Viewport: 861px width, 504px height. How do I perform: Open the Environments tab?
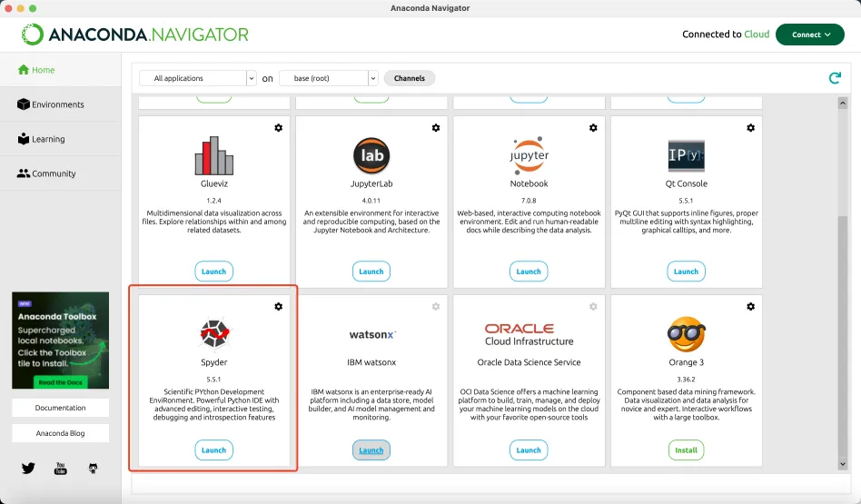(61, 104)
